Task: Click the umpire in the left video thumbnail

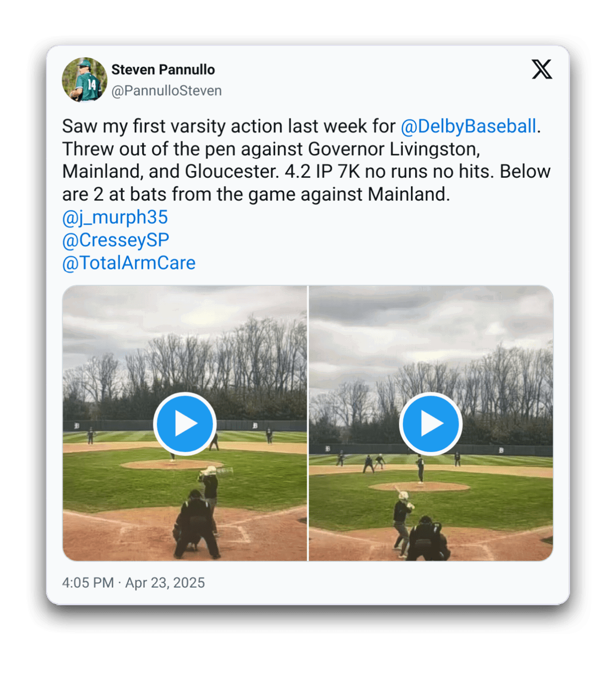Action: [196, 525]
